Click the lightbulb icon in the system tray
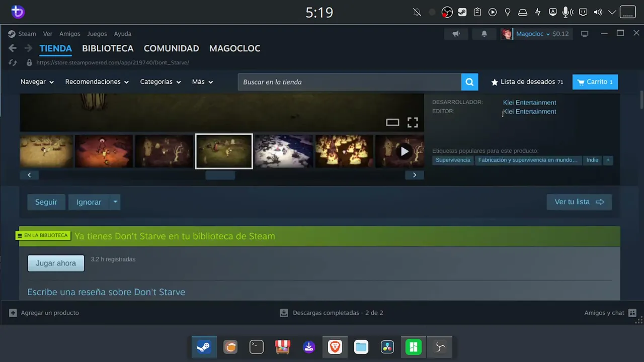The height and width of the screenshot is (362, 644). point(508,12)
